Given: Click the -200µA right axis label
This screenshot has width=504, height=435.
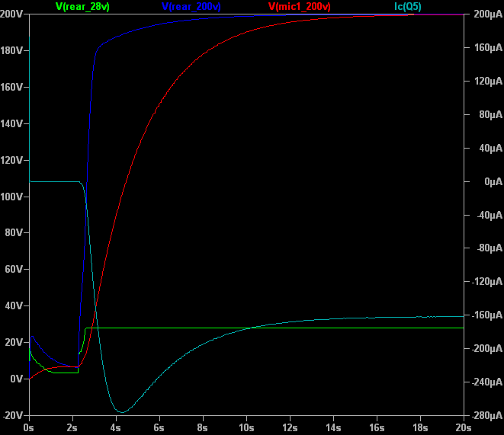Looking at the screenshot, I should [486, 349].
